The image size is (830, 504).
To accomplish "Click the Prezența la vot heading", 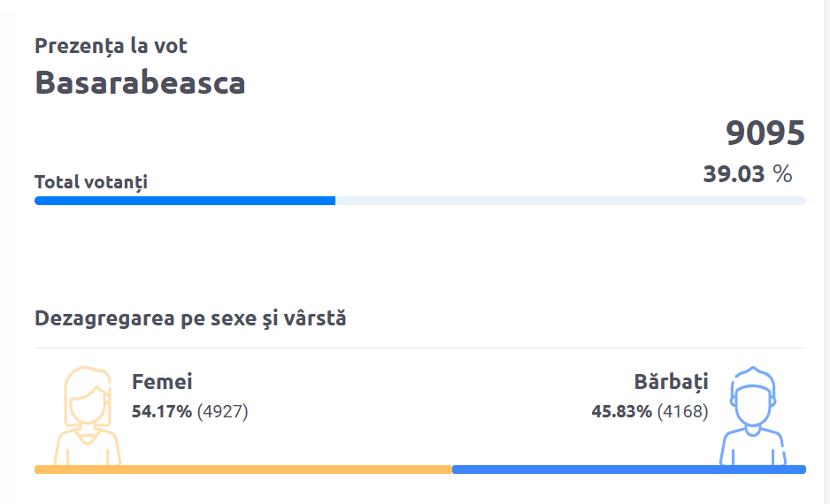I will pos(111,46).
